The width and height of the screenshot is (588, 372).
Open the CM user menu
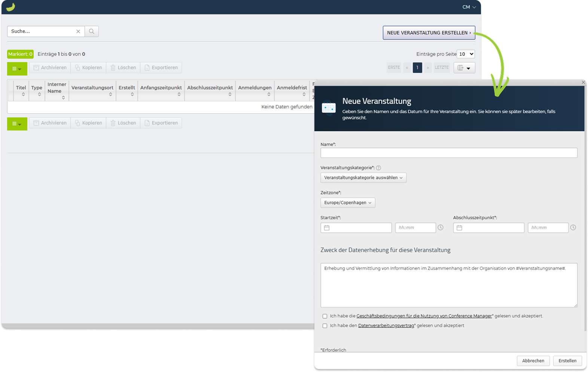tap(469, 7)
